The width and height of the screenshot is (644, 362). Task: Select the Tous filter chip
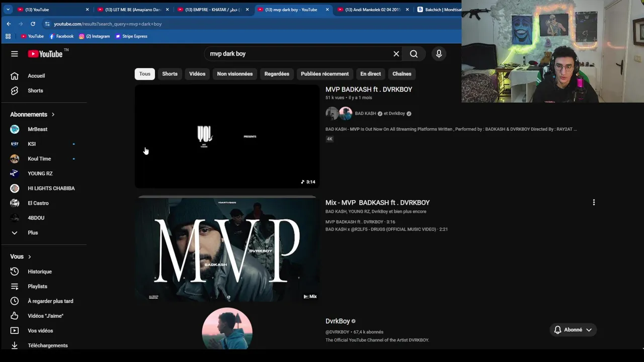click(x=145, y=74)
